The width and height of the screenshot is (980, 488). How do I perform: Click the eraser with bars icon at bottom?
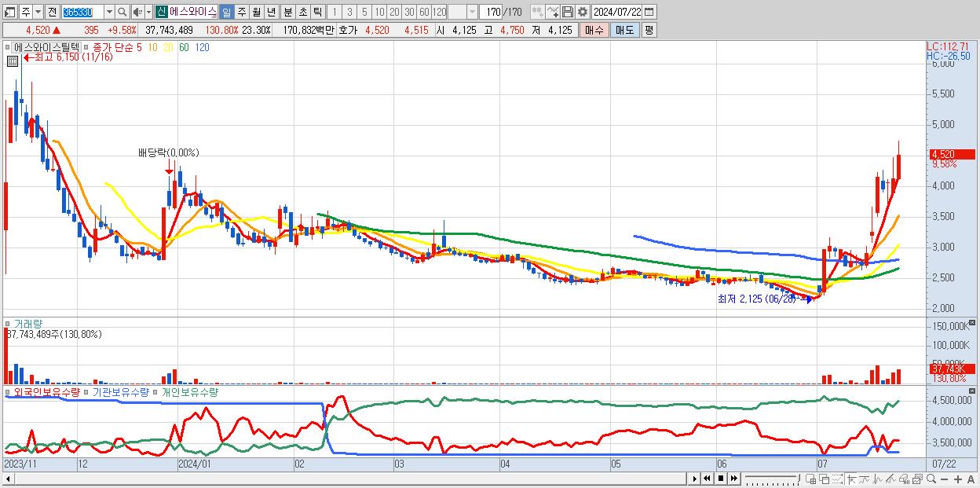coord(905,478)
